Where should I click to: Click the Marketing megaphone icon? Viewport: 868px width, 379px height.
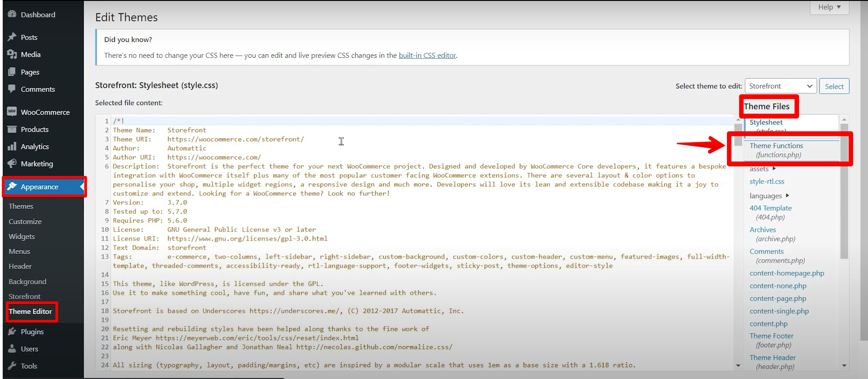12,163
